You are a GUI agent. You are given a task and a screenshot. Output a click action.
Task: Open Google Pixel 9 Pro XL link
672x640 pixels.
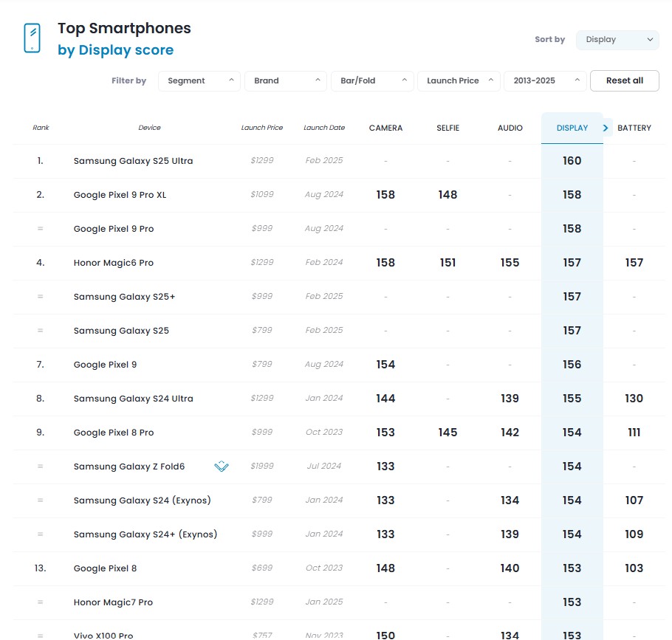(120, 195)
